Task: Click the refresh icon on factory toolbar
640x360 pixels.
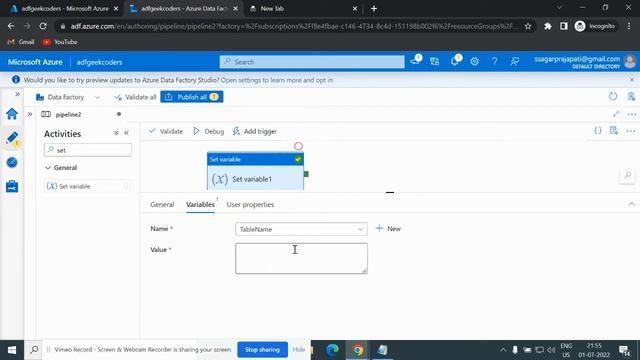Action: (613, 97)
